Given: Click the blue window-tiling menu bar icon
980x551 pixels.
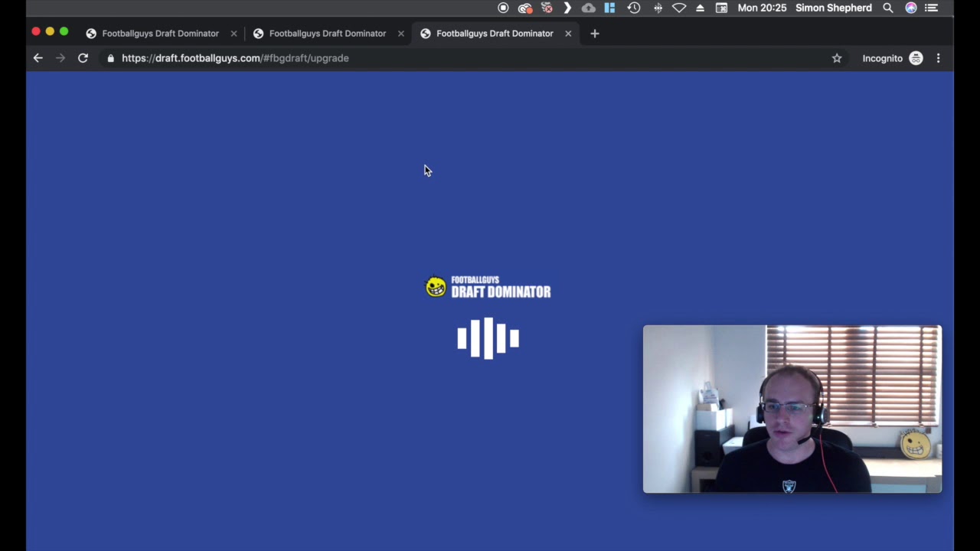Looking at the screenshot, I should [x=609, y=8].
